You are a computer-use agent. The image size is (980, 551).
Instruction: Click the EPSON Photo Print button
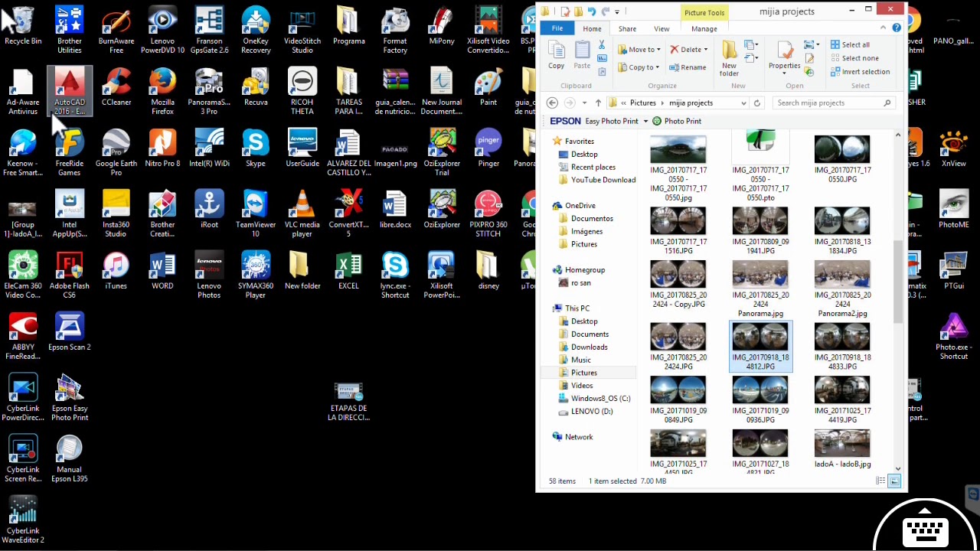click(677, 121)
